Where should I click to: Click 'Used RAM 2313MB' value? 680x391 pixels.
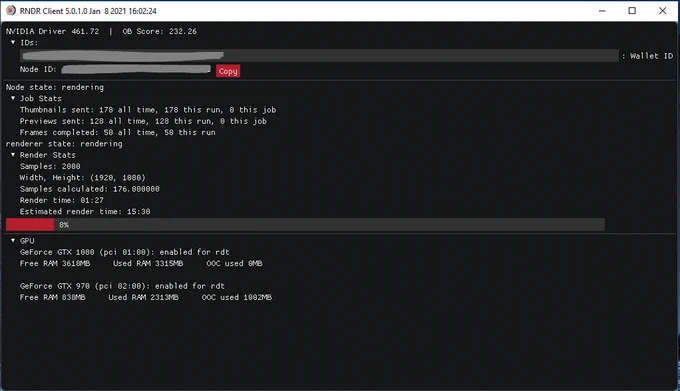pos(144,297)
